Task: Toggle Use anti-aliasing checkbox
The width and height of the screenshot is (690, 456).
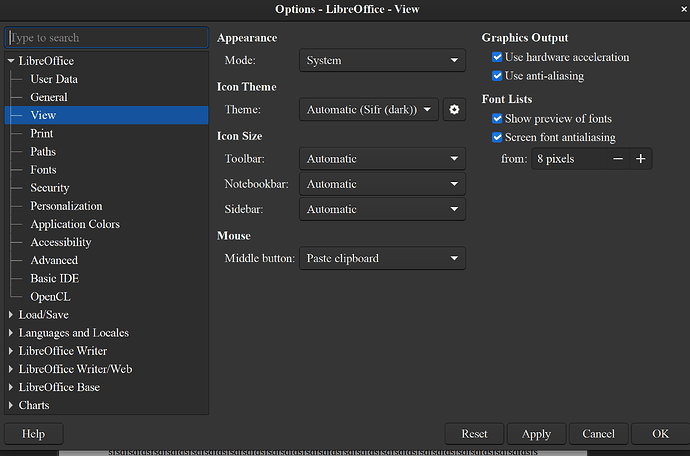Action: click(x=497, y=76)
